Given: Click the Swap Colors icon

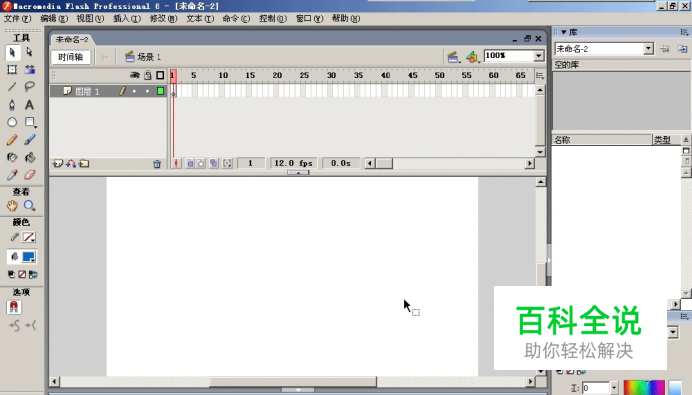Looking at the screenshot, I should 33,275.
